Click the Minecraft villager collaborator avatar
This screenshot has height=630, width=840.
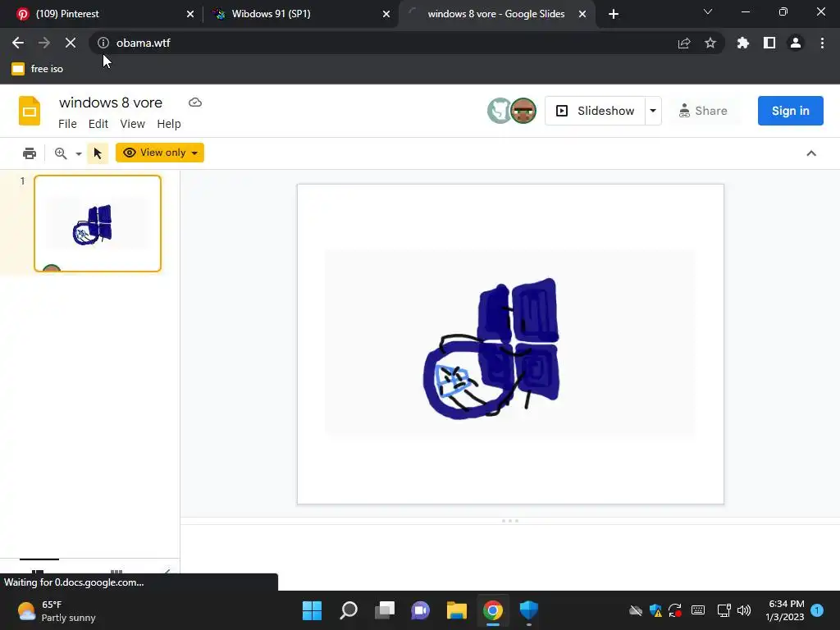523,111
